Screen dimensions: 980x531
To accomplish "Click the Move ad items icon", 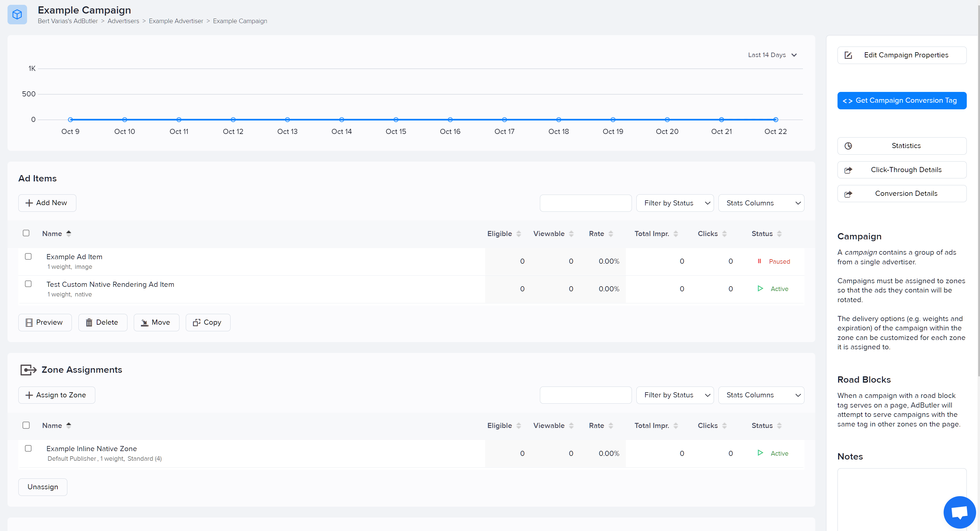I will 145,322.
